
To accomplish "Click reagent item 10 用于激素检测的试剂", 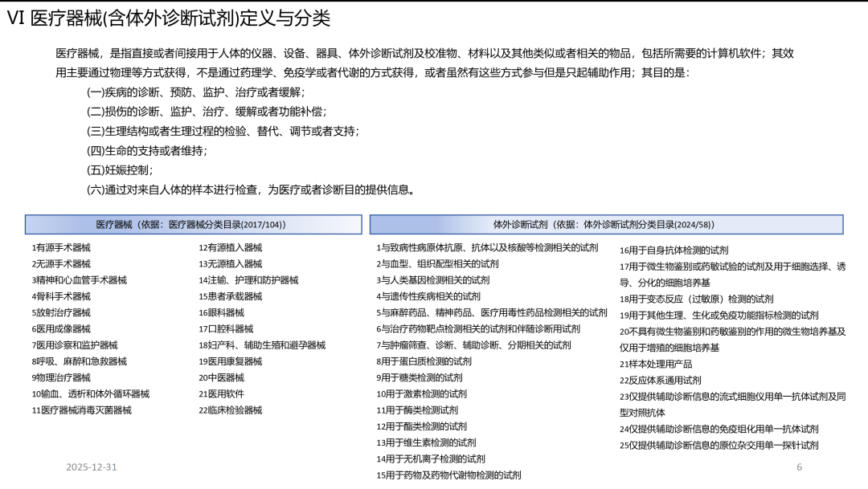I will tap(421, 394).
